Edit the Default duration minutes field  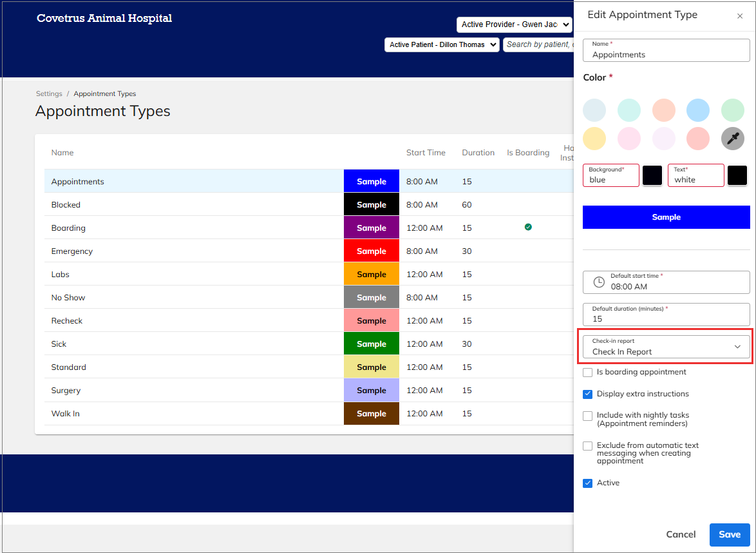tap(666, 315)
